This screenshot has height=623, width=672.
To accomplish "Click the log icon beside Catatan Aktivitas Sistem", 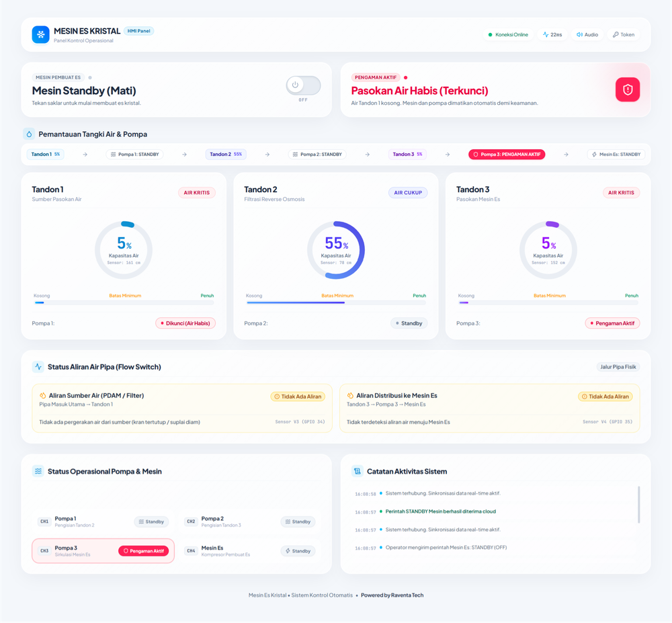I will pyautogui.click(x=357, y=471).
